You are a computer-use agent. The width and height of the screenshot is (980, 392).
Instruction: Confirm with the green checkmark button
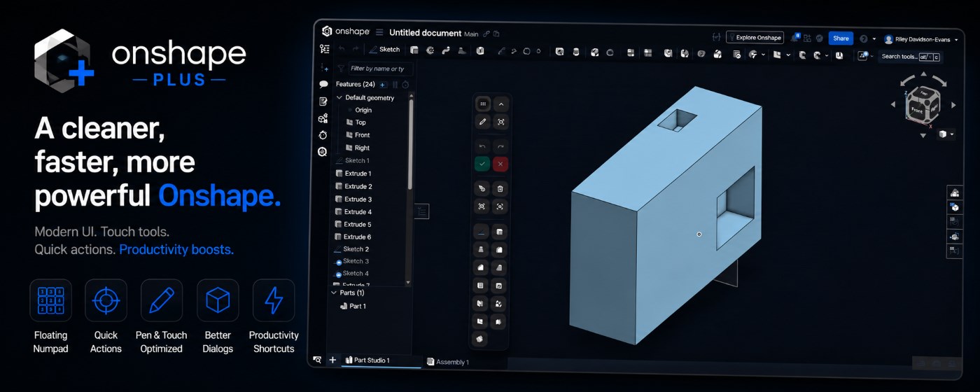pos(482,164)
